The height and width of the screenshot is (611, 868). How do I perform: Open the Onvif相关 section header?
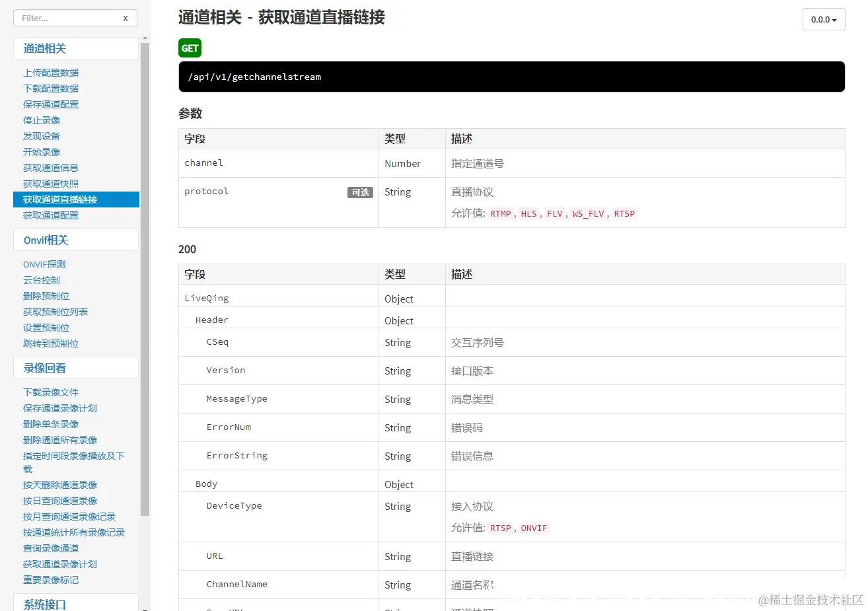click(x=75, y=240)
